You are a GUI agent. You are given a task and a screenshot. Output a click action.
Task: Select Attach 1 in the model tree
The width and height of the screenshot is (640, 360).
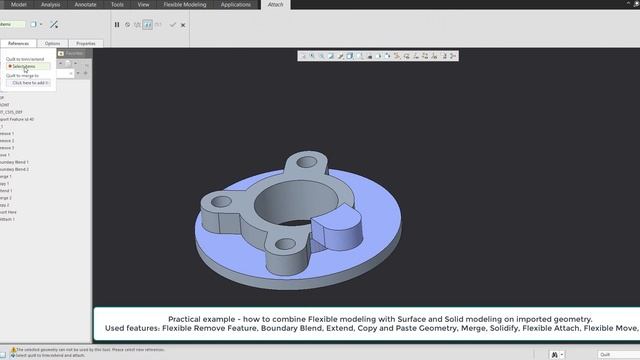pyautogui.click(x=7, y=219)
